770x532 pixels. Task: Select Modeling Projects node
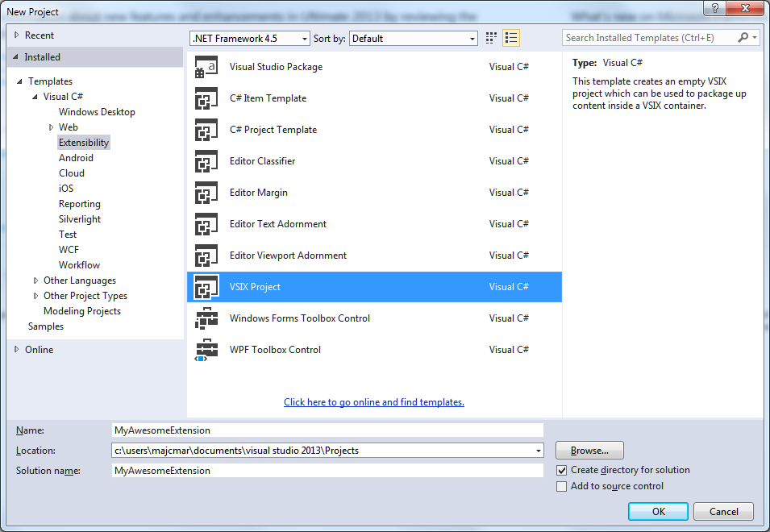(x=82, y=311)
